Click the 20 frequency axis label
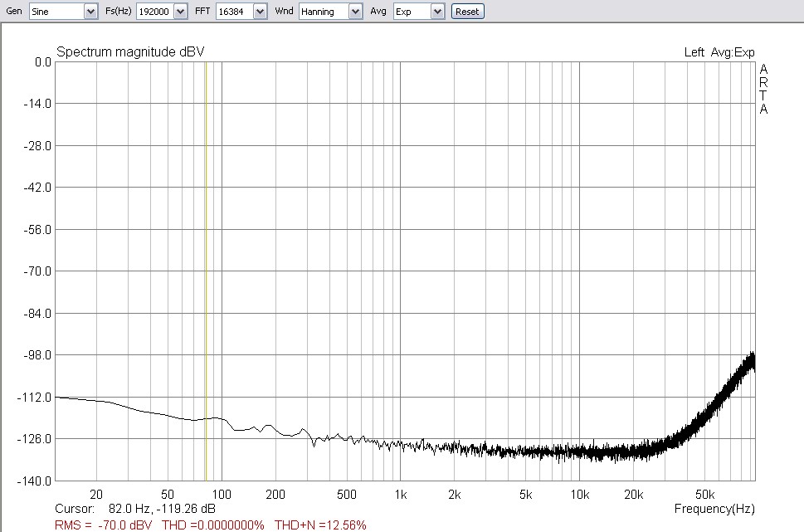 [96, 495]
